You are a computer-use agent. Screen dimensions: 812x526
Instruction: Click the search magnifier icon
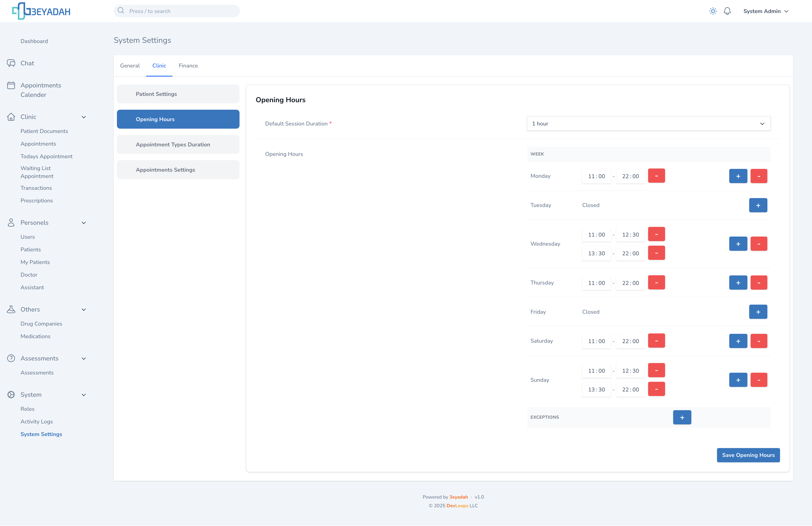point(121,11)
